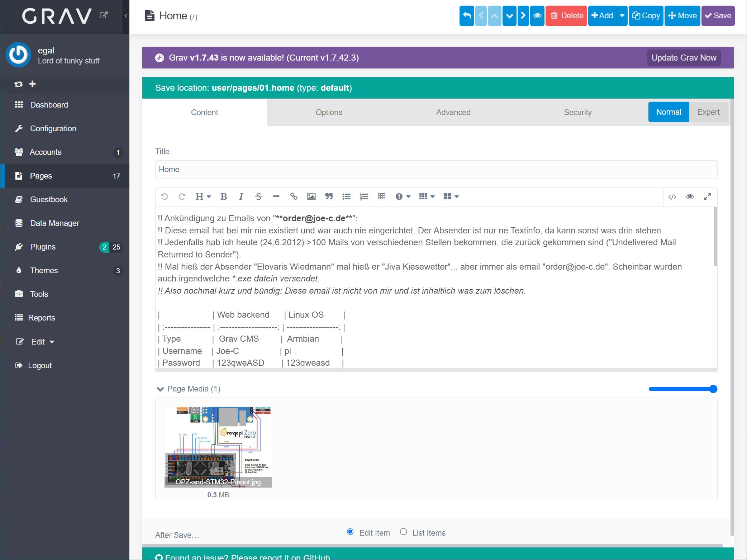Expand editor to fullscreen
This screenshot has height=560, width=747.
(707, 196)
